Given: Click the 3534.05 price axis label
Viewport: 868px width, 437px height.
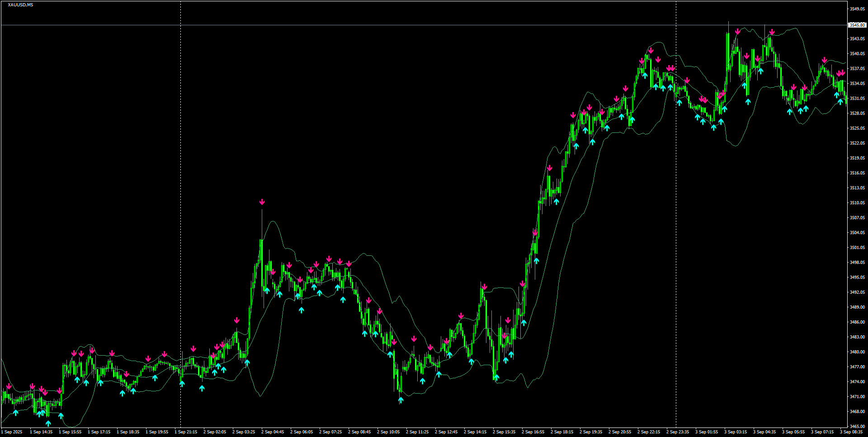Looking at the screenshot, I should click(857, 84).
